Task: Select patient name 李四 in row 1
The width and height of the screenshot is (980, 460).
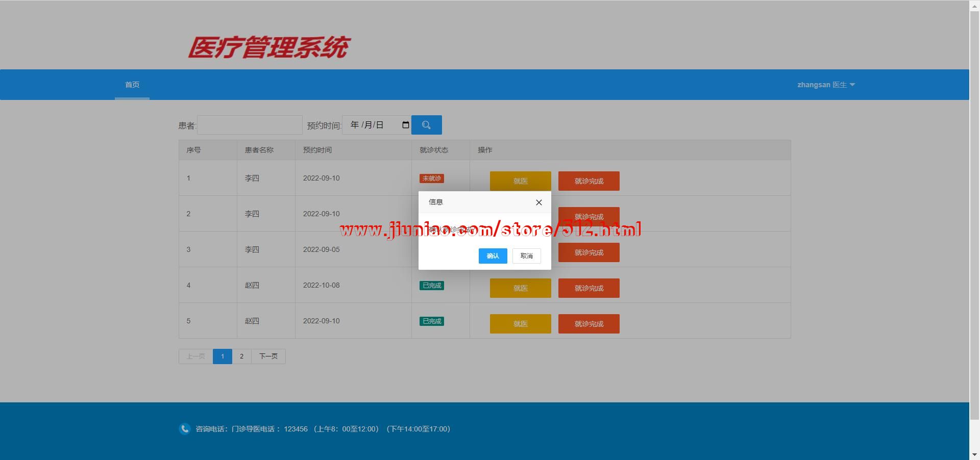Action: click(x=252, y=178)
